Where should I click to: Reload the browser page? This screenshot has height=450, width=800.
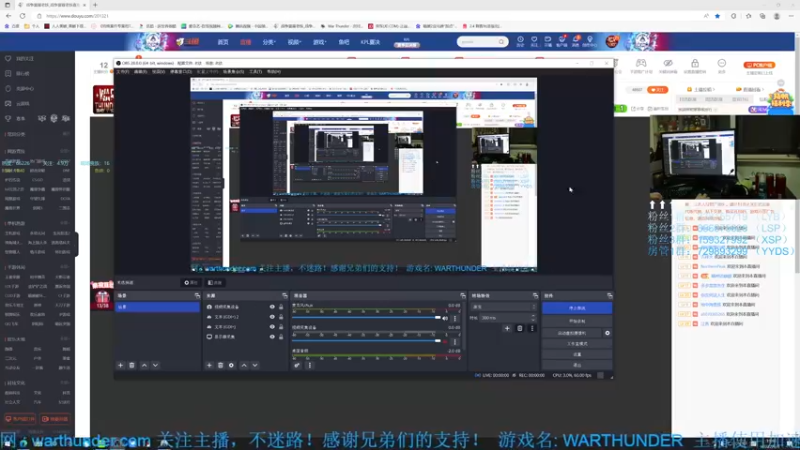[x=22, y=16]
